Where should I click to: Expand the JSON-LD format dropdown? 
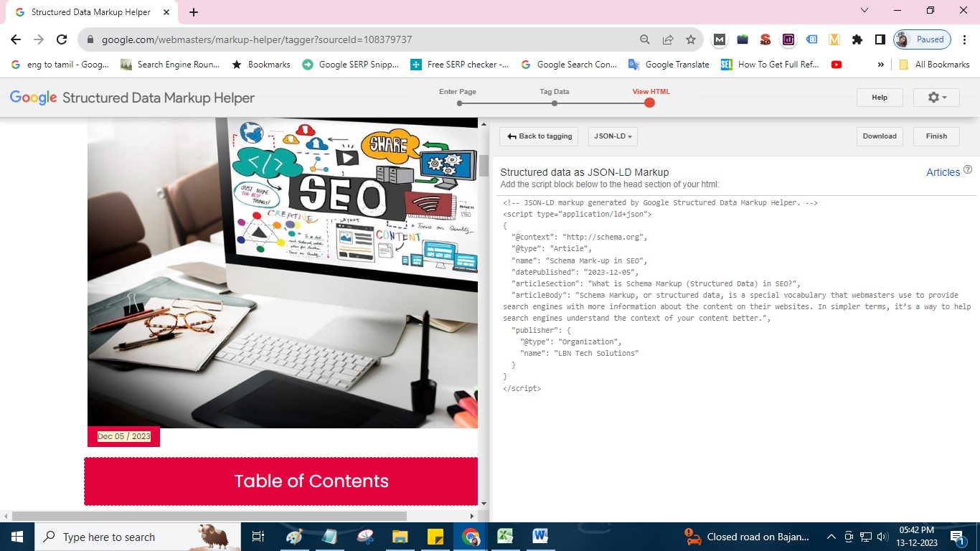pos(613,136)
